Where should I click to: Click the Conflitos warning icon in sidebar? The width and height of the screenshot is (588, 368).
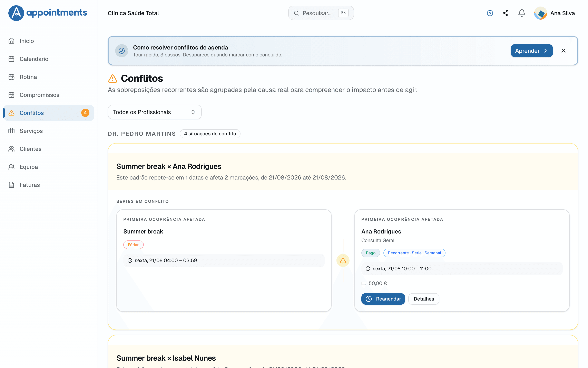pyautogui.click(x=11, y=113)
